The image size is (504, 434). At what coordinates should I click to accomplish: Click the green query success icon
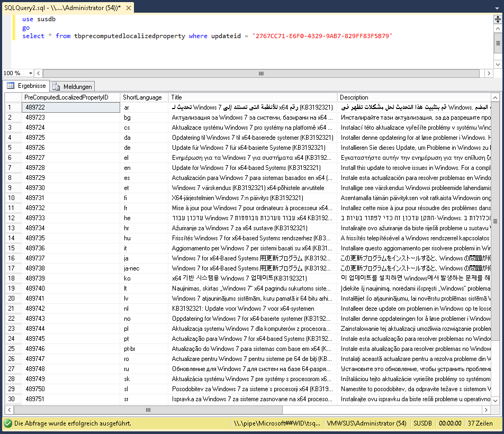pyautogui.click(x=8, y=423)
